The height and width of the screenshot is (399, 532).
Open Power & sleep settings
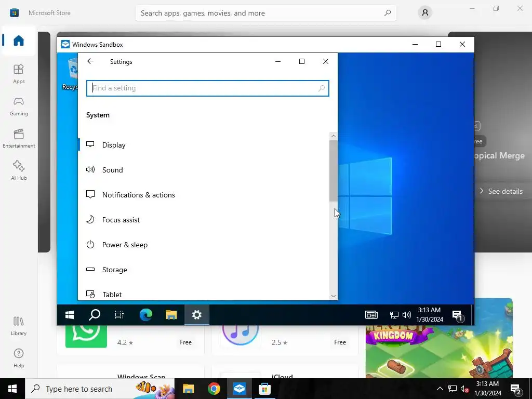pos(204,245)
